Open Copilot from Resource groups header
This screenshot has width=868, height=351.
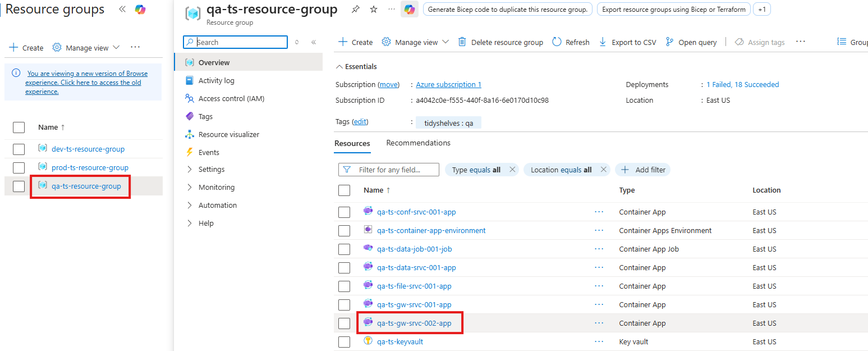point(140,10)
